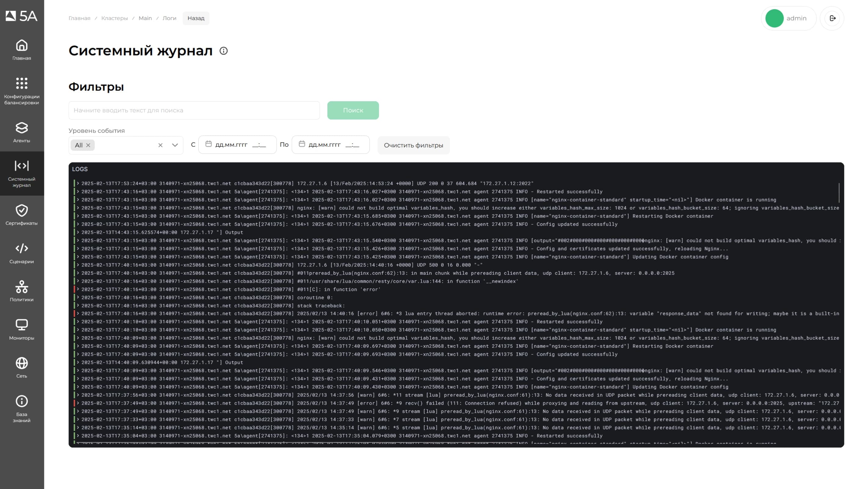The image size is (868, 489).
Task: Remove the All level tag
Action: coord(88,145)
